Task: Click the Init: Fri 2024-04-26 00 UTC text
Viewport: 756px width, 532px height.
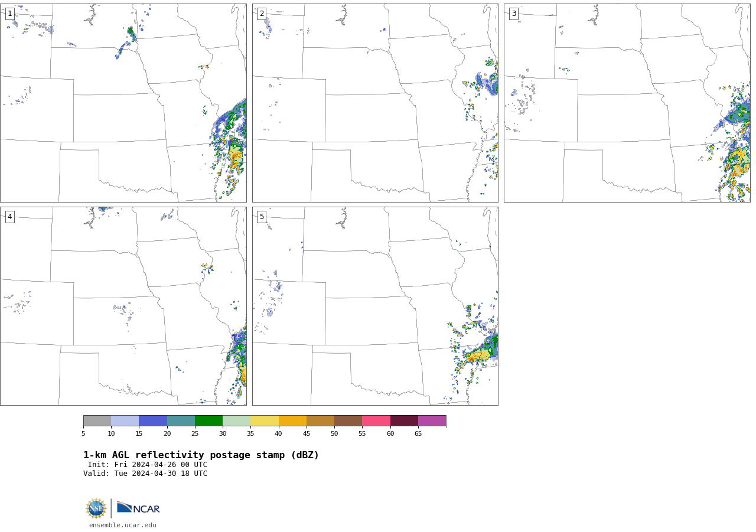Action: pos(148,465)
